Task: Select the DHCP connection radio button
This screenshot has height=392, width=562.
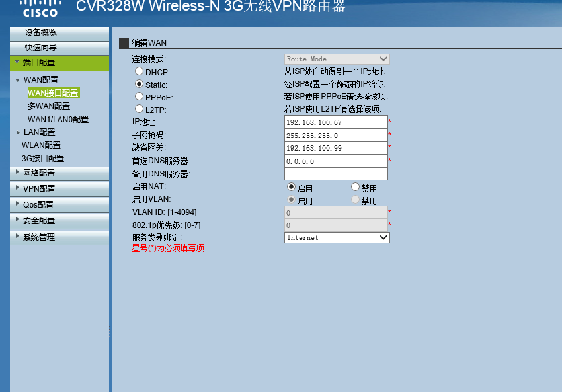Action: click(139, 71)
